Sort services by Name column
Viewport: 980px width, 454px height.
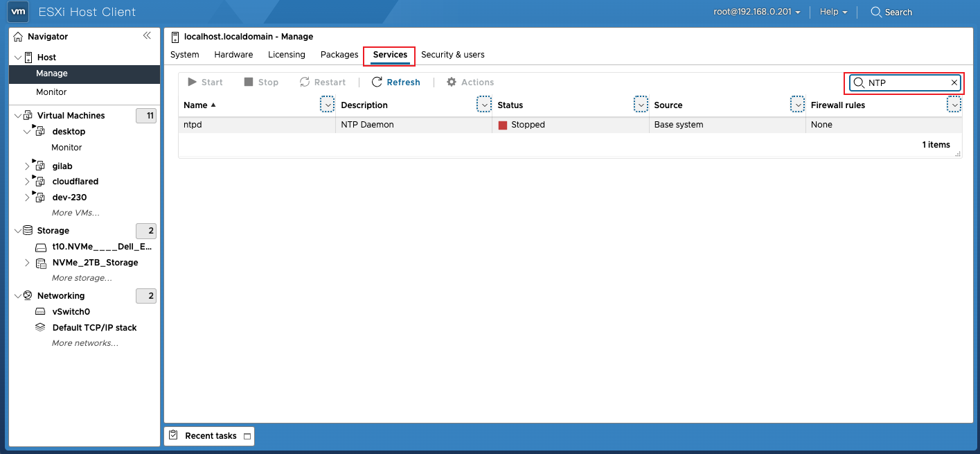[199, 105]
